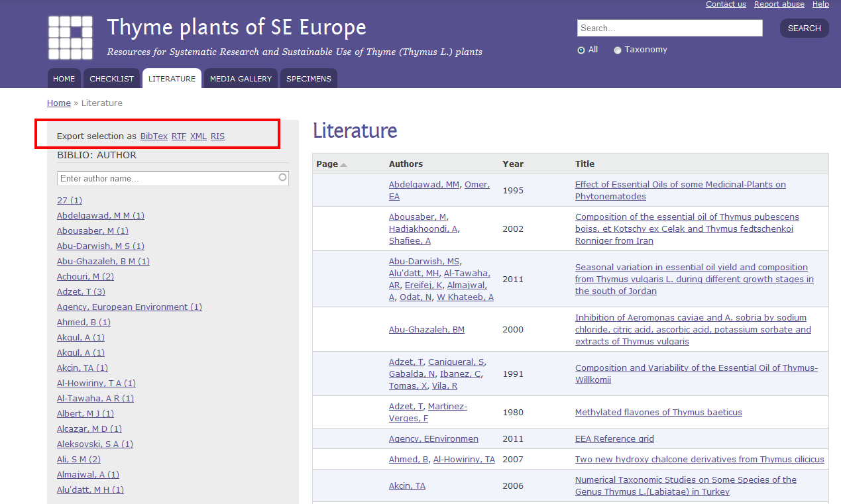Open the Help link
This screenshot has height=504, width=841.
pyautogui.click(x=820, y=4)
